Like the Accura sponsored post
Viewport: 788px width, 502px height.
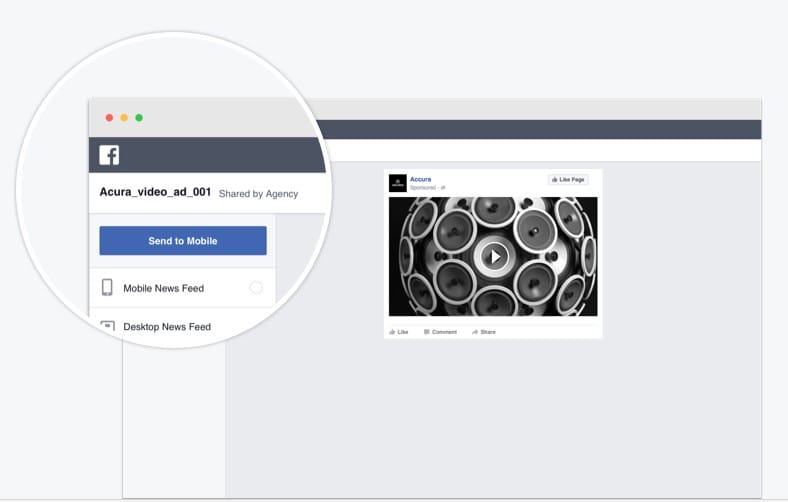click(x=399, y=331)
